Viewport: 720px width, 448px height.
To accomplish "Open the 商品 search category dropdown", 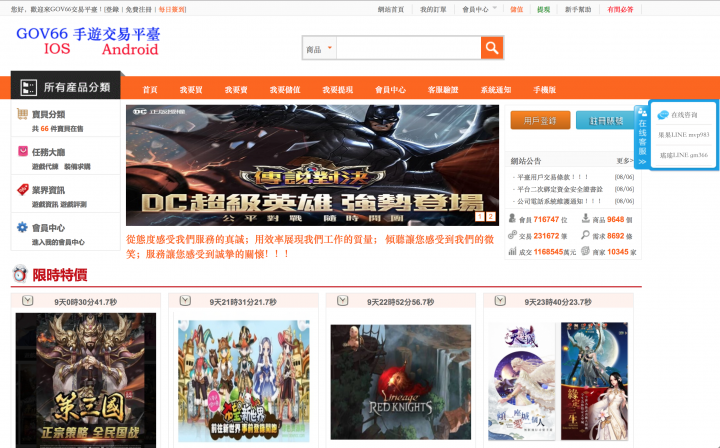I will (319, 48).
